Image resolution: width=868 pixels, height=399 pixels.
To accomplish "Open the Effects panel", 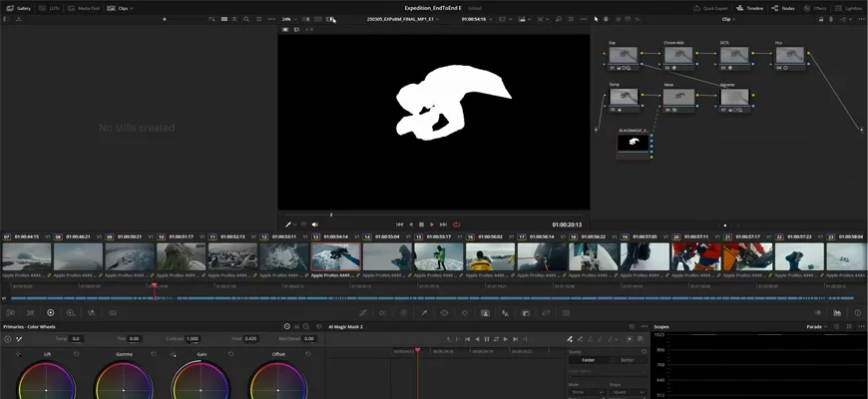I will 815,8.
